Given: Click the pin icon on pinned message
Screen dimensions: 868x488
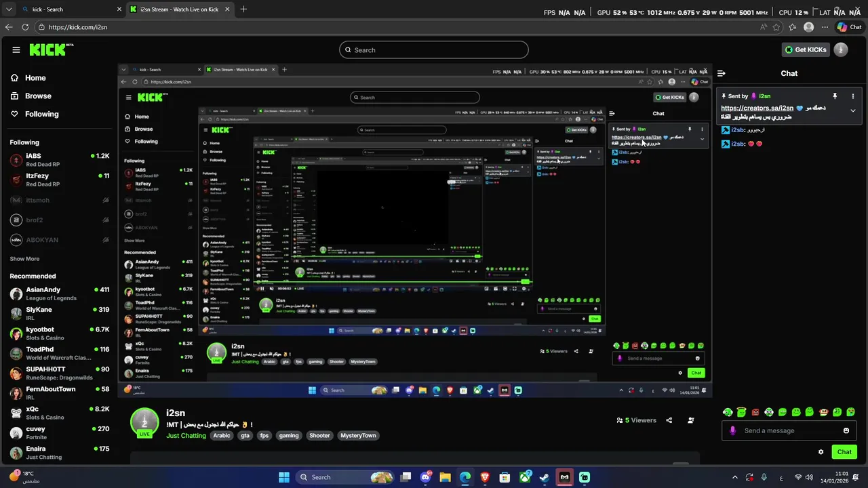Looking at the screenshot, I should tap(835, 96).
